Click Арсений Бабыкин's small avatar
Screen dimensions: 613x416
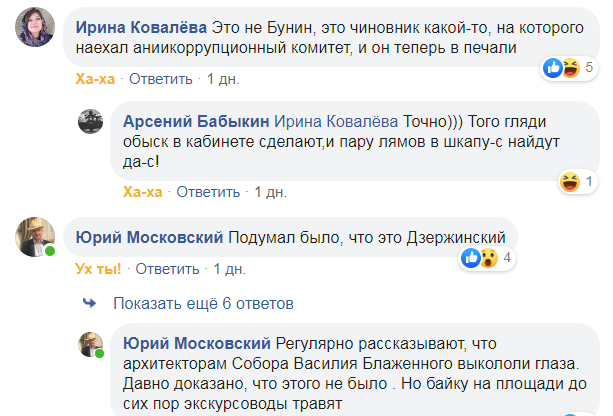click(x=92, y=123)
